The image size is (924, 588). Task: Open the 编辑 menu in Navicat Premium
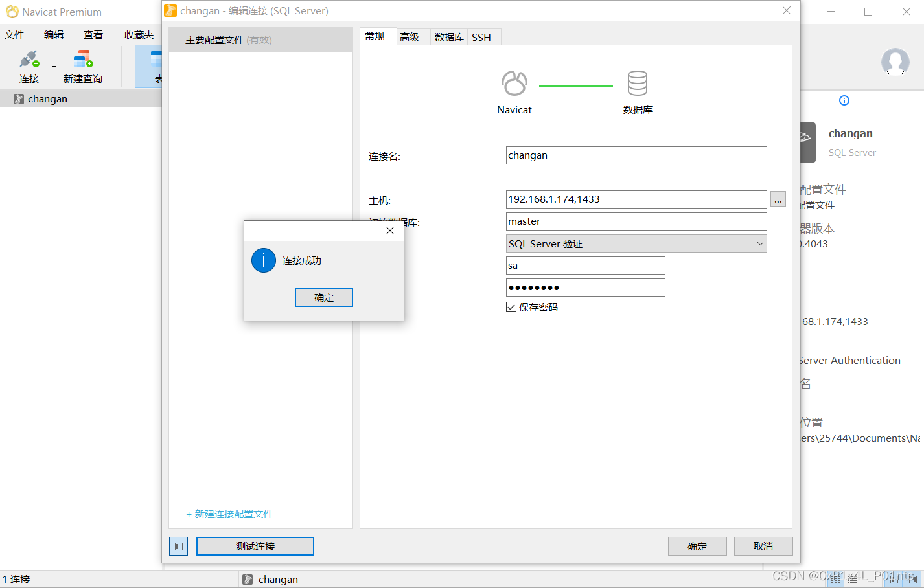tap(54, 35)
